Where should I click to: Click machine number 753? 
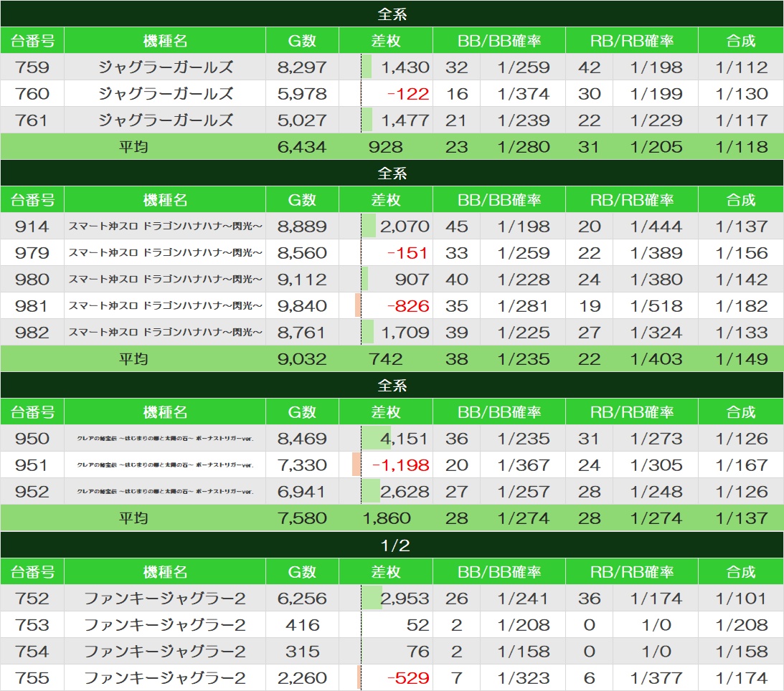point(32,624)
